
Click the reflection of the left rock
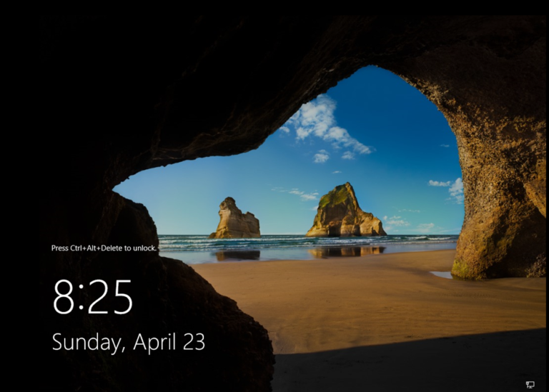pos(236,255)
